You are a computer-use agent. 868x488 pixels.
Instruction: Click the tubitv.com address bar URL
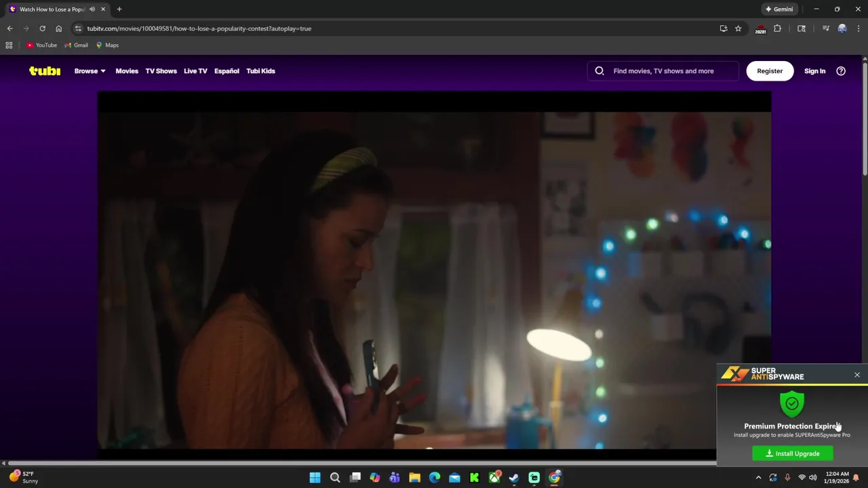(x=199, y=28)
